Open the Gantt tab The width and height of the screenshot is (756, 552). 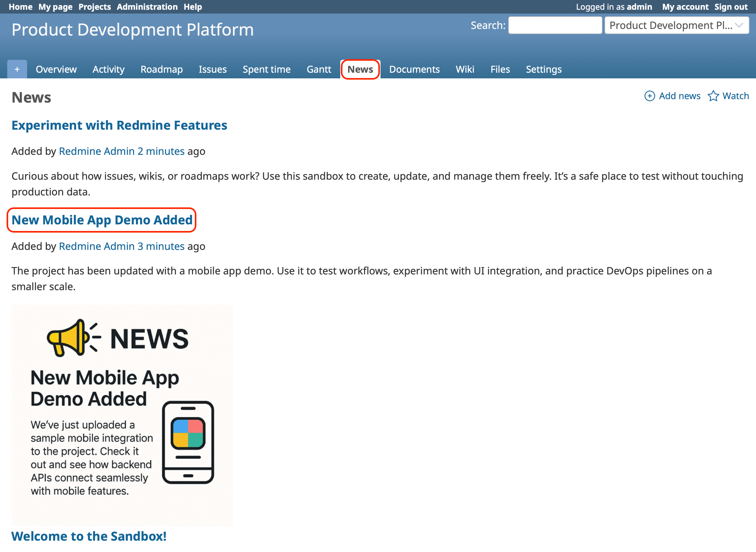click(319, 69)
